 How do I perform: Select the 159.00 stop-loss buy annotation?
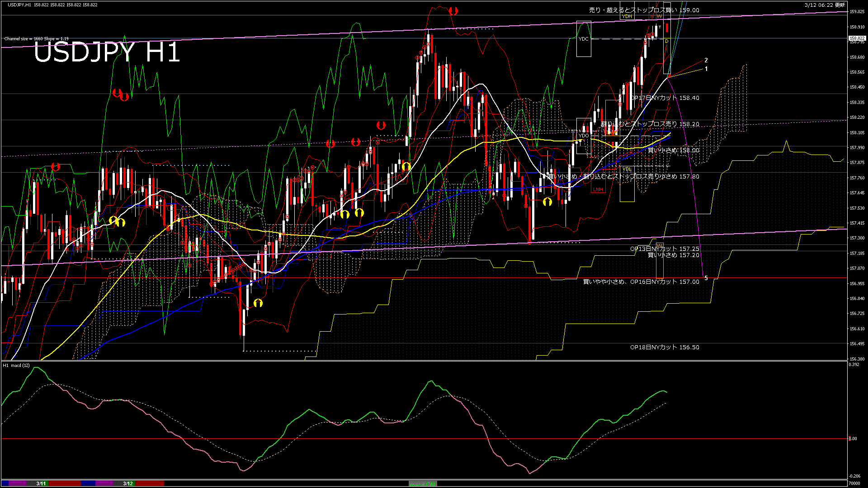point(644,10)
